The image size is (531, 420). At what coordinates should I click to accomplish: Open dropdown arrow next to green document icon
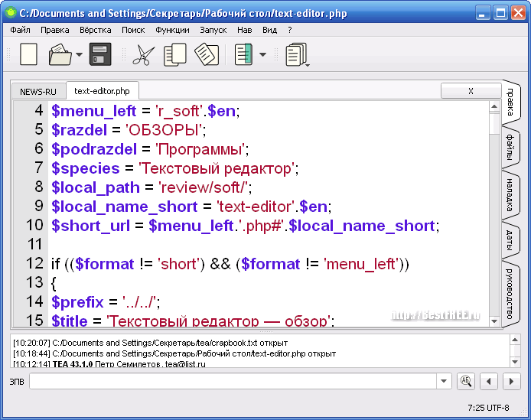tap(262, 54)
